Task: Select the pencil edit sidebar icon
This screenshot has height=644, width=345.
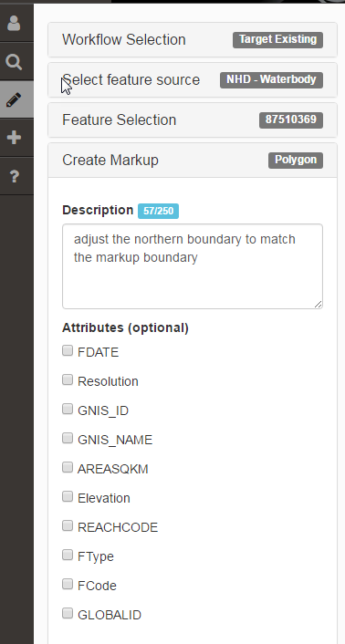Action: pos(14,99)
